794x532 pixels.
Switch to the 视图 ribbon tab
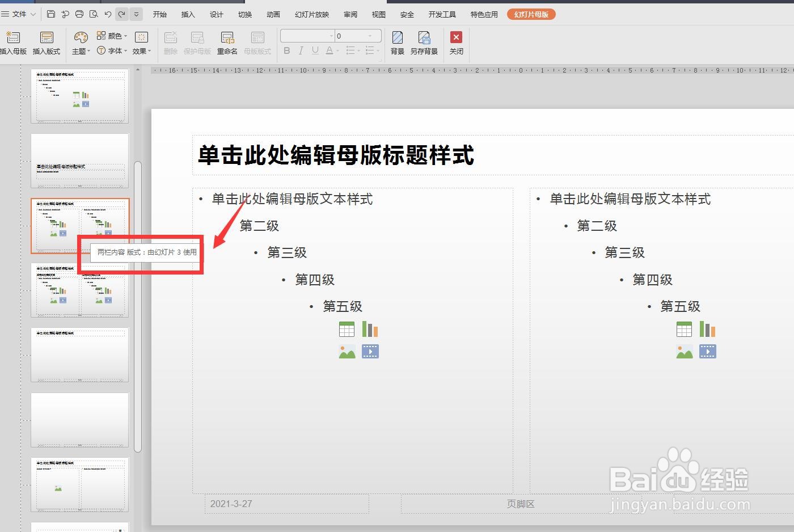tap(378, 14)
